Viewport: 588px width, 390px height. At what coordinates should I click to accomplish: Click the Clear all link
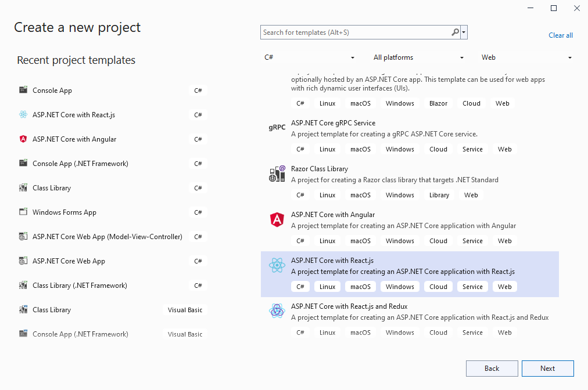[561, 35]
